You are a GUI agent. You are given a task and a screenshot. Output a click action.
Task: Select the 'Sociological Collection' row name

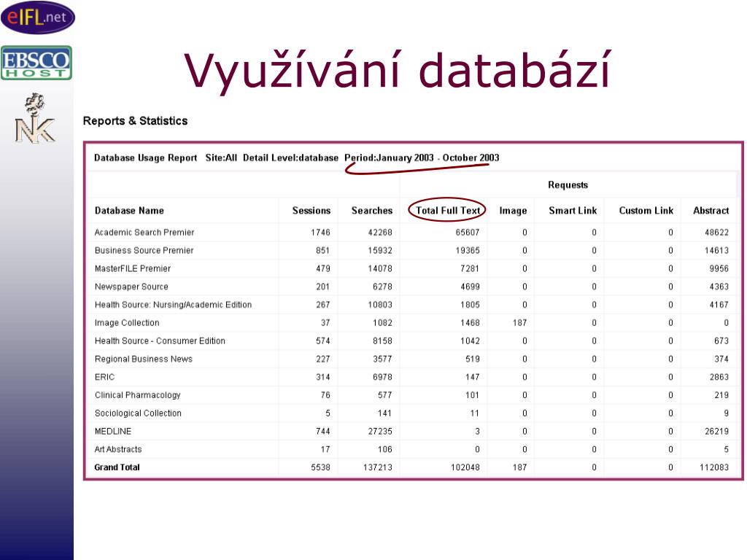coord(138,413)
